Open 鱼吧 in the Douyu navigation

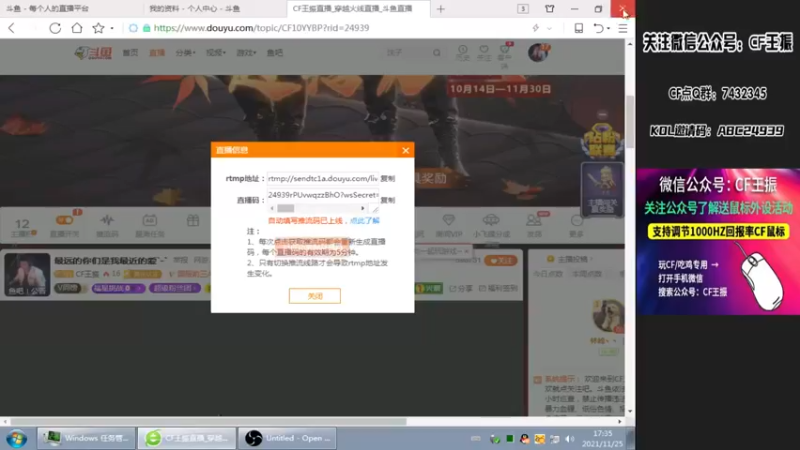pyautogui.click(x=274, y=53)
